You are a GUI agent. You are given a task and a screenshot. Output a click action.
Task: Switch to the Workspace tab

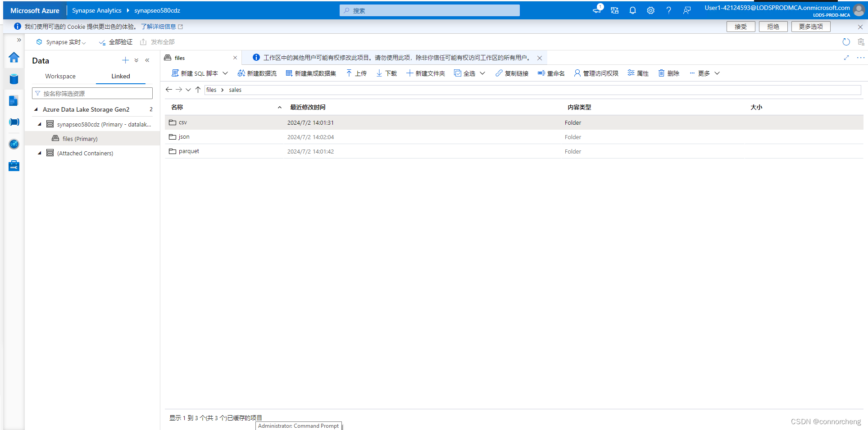[60, 76]
